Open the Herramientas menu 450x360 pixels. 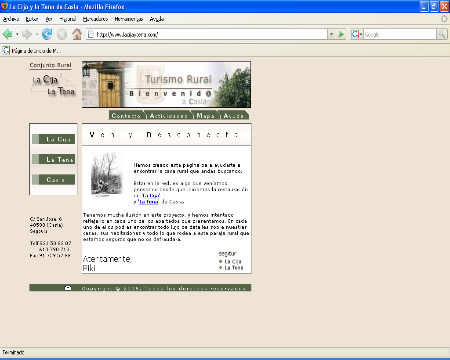click(x=129, y=19)
